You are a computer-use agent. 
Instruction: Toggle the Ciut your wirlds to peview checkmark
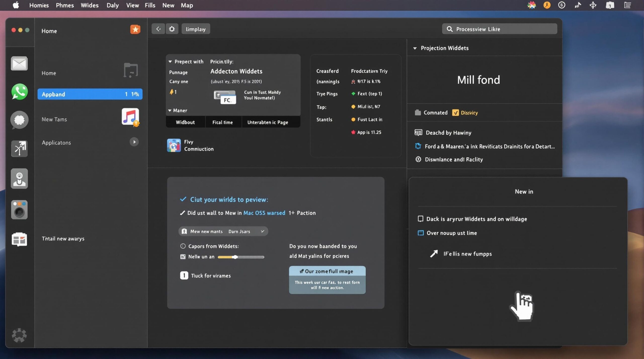click(x=183, y=199)
